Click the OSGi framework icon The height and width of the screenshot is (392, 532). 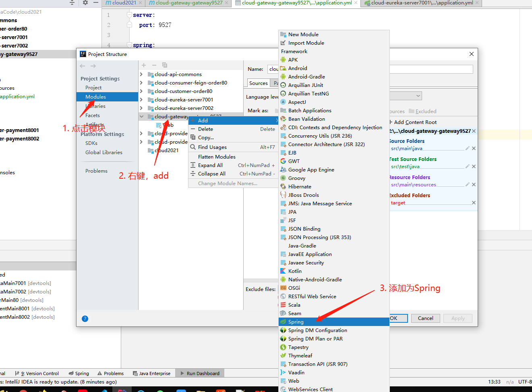(283, 288)
